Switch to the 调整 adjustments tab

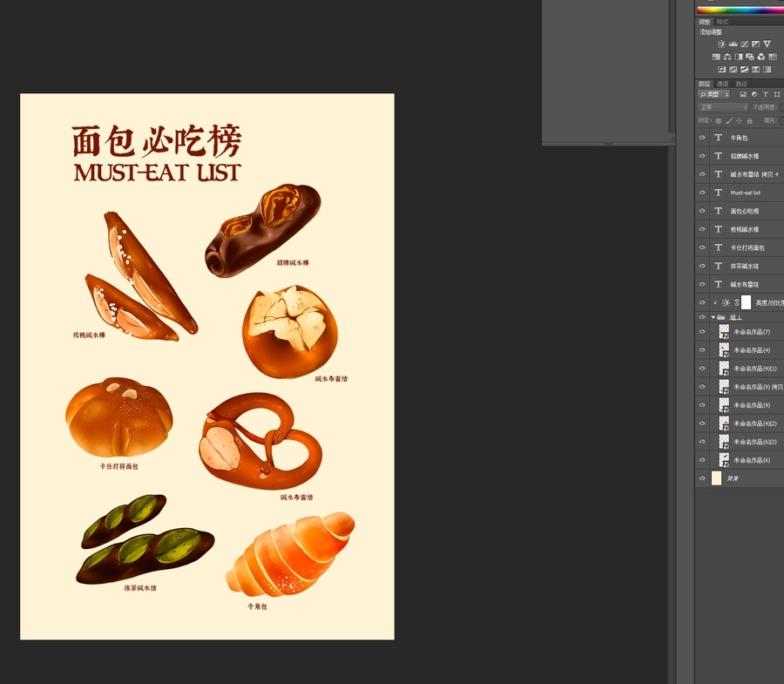[705, 22]
